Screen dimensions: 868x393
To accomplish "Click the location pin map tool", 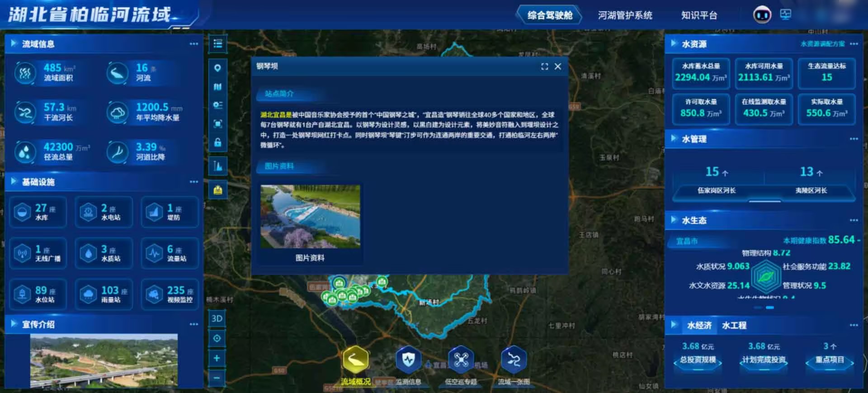I will tap(218, 68).
